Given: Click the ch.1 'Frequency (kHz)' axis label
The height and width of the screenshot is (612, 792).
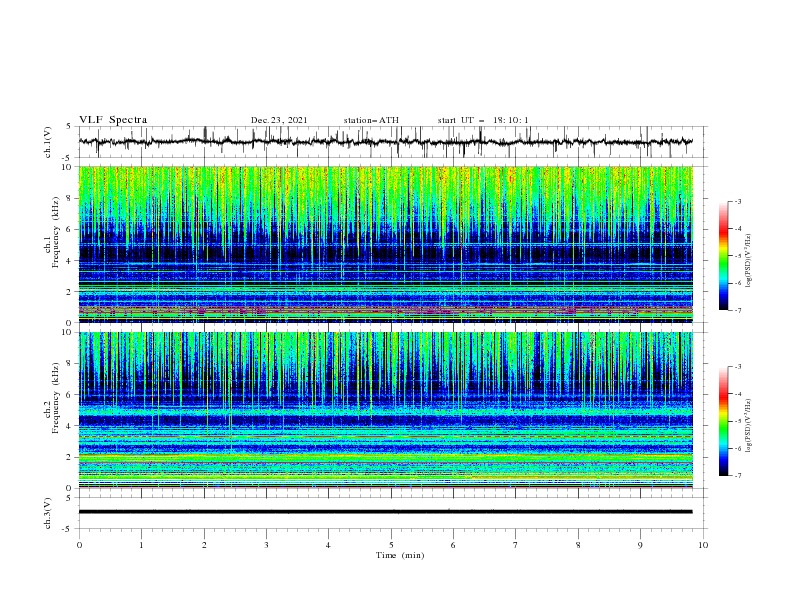Looking at the screenshot, I should [x=56, y=233].
